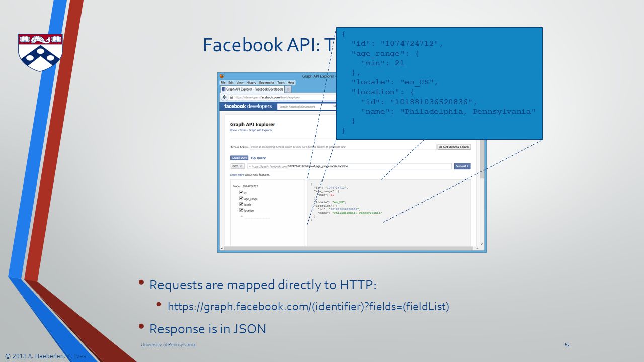Open the File menu
644x362 pixels.
pos(223,83)
